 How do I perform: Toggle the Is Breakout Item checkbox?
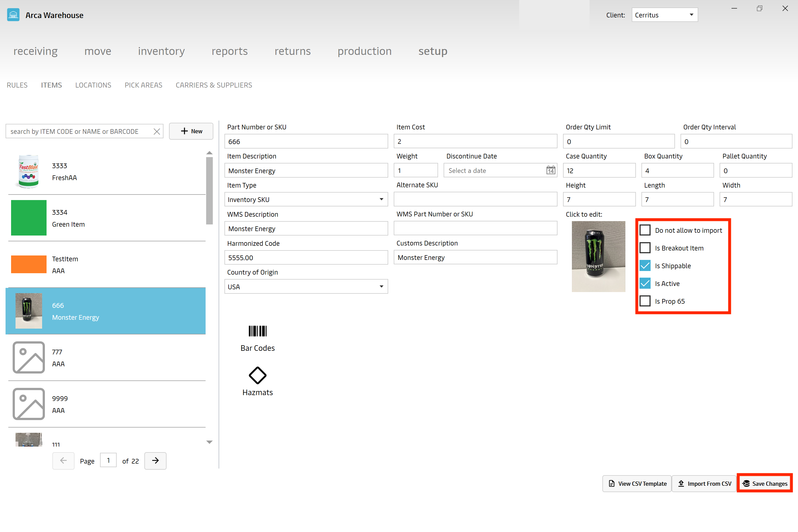[x=645, y=248]
